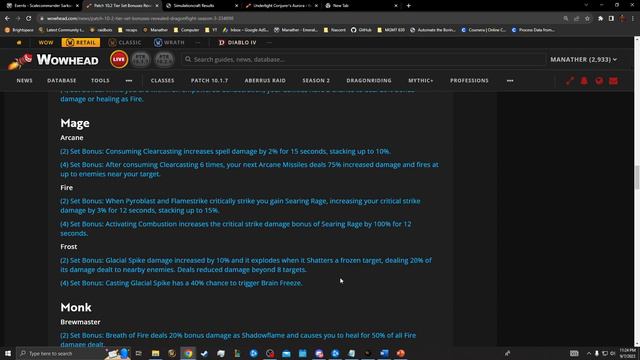Select the CLASSIC version tab
Viewport: 640px width, 360px height.
[x=125, y=42]
